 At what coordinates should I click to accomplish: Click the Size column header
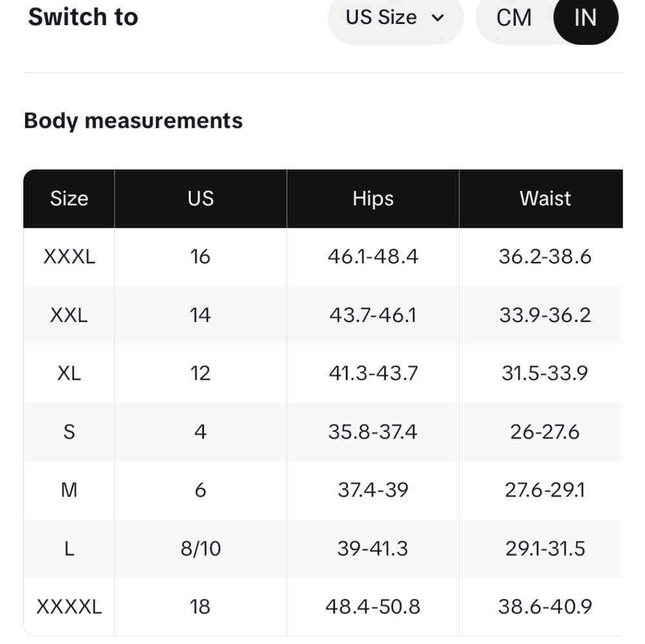(x=69, y=198)
